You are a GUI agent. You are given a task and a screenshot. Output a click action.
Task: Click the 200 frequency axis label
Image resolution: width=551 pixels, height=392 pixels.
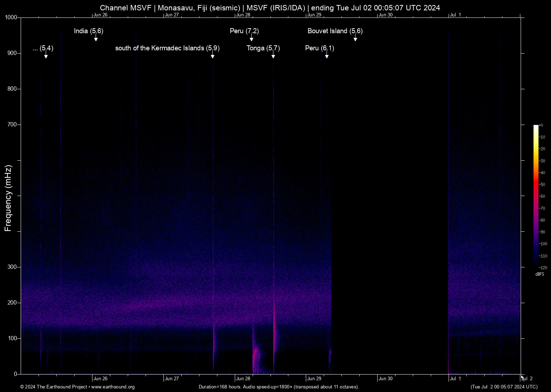tap(12, 303)
